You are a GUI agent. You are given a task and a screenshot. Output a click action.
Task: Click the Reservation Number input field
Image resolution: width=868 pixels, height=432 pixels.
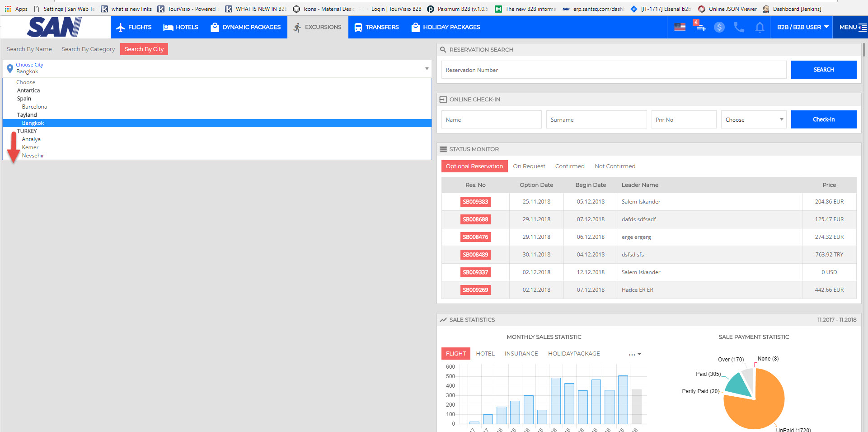(x=613, y=70)
